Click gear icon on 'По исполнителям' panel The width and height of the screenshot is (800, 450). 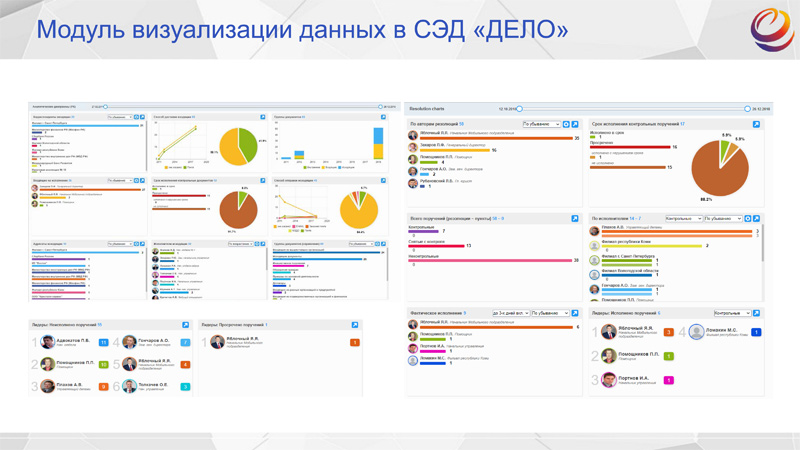(x=747, y=218)
